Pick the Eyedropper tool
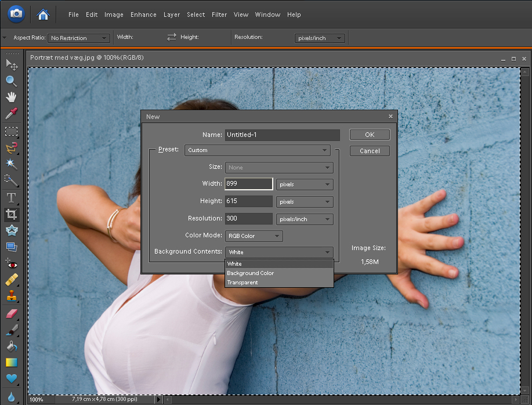Screen dimensions: 532x405 (x=11, y=114)
